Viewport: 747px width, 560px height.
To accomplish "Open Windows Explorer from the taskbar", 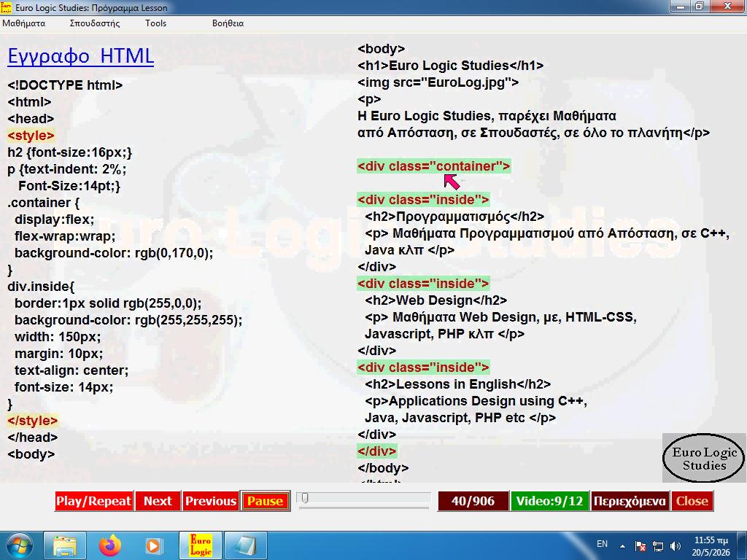I will click(x=65, y=545).
